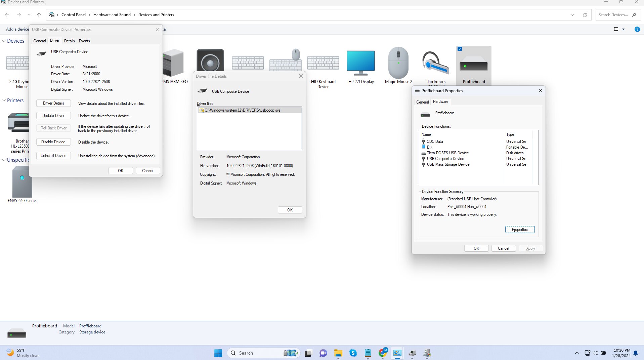
Task: Open Skype from taskbar
Action: (353, 353)
